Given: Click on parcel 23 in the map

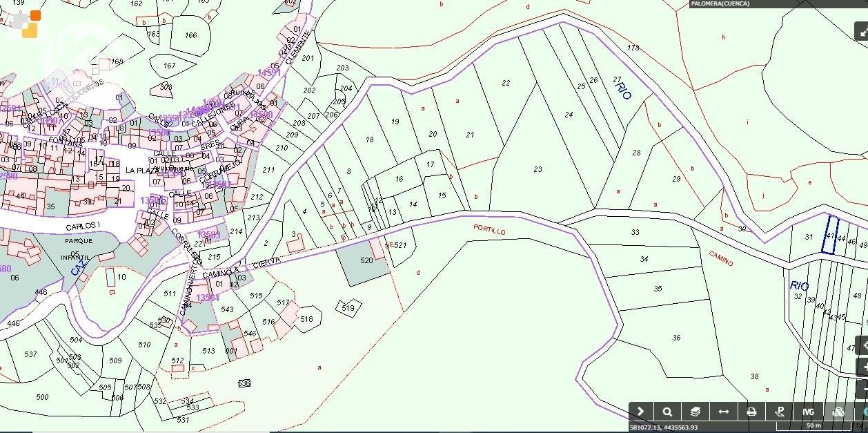Looking at the screenshot, I should point(537,169).
